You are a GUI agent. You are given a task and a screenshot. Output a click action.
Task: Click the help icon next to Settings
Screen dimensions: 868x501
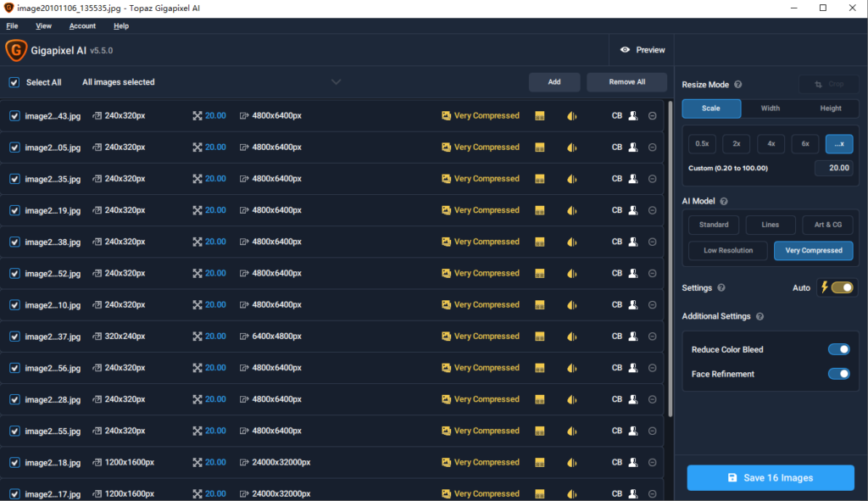click(721, 288)
